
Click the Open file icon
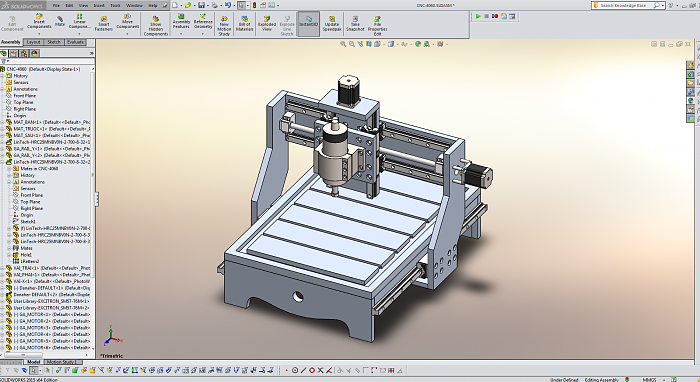pyautogui.click(x=188, y=5)
